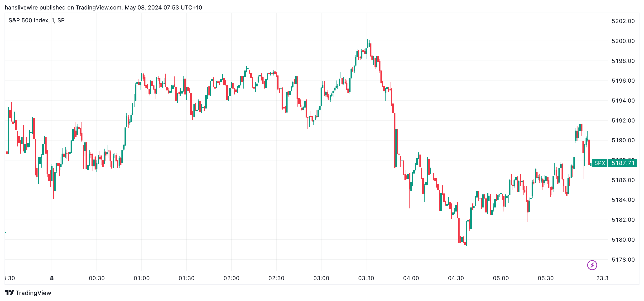Click the 5178.00 price scale label
Image resolution: width=644 pixels, height=301 pixels.
pos(623,259)
